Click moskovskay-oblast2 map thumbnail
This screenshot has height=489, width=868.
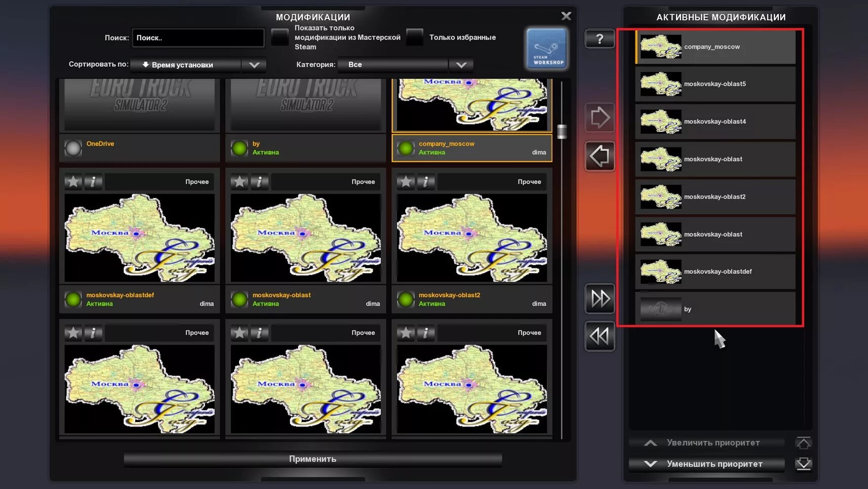click(x=472, y=238)
